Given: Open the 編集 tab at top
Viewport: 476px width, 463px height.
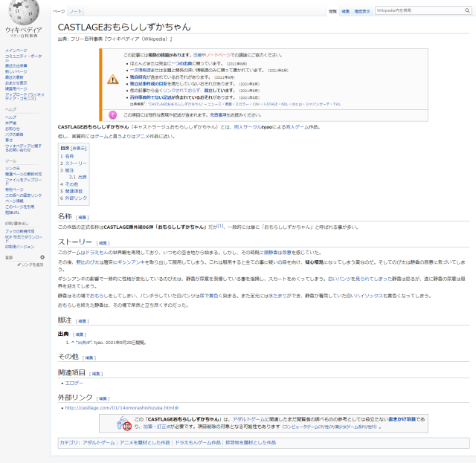Looking at the screenshot, I should (x=346, y=12).
